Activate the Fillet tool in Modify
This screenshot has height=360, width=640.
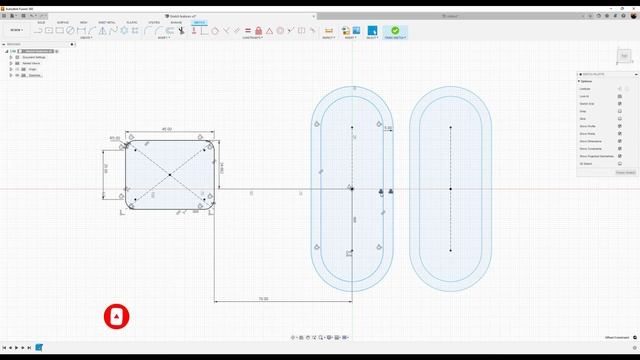pos(148,31)
